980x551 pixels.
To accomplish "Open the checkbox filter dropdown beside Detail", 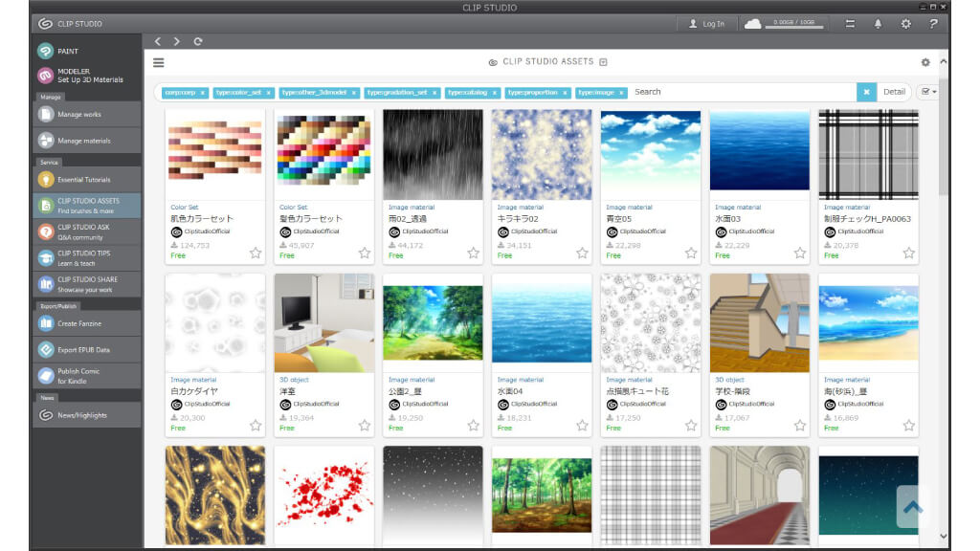I will tap(927, 92).
